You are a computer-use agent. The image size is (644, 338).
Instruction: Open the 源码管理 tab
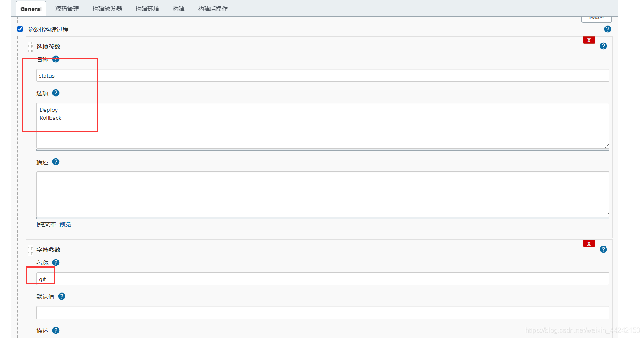[67, 9]
